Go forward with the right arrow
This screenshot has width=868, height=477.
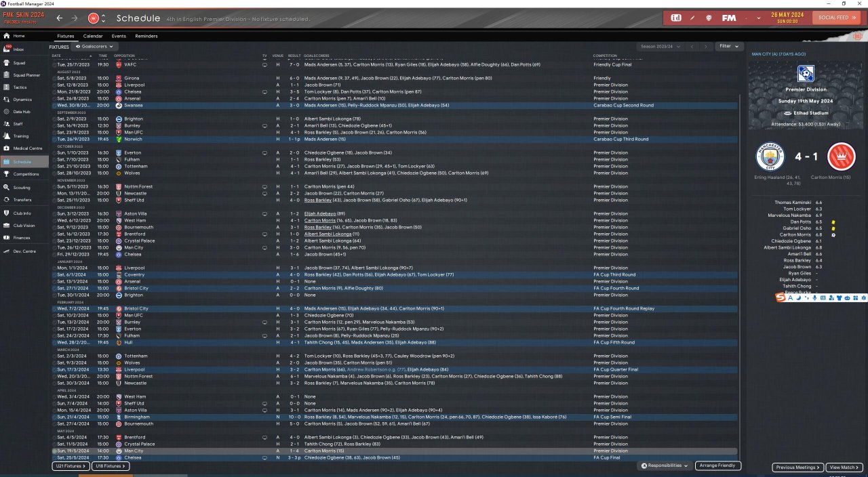[75, 18]
